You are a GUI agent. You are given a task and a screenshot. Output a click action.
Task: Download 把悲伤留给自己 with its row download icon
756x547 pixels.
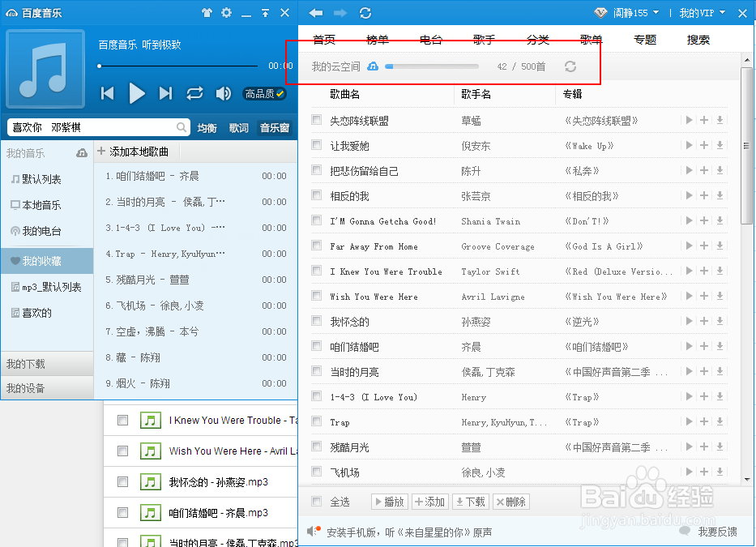pyautogui.click(x=720, y=170)
